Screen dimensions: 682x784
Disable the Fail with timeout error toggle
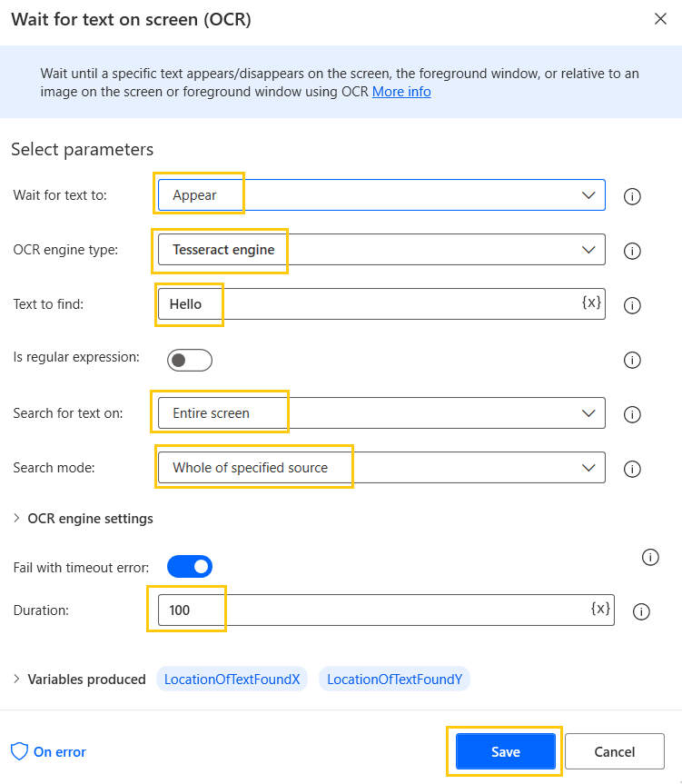190,566
